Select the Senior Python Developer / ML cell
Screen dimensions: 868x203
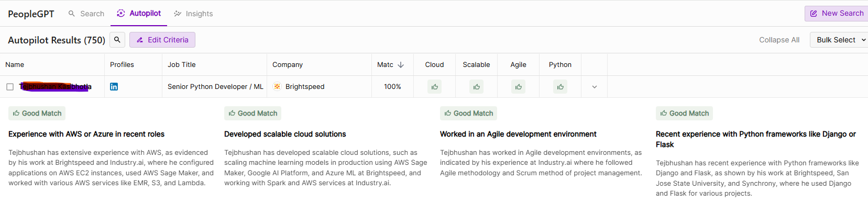[215, 87]
